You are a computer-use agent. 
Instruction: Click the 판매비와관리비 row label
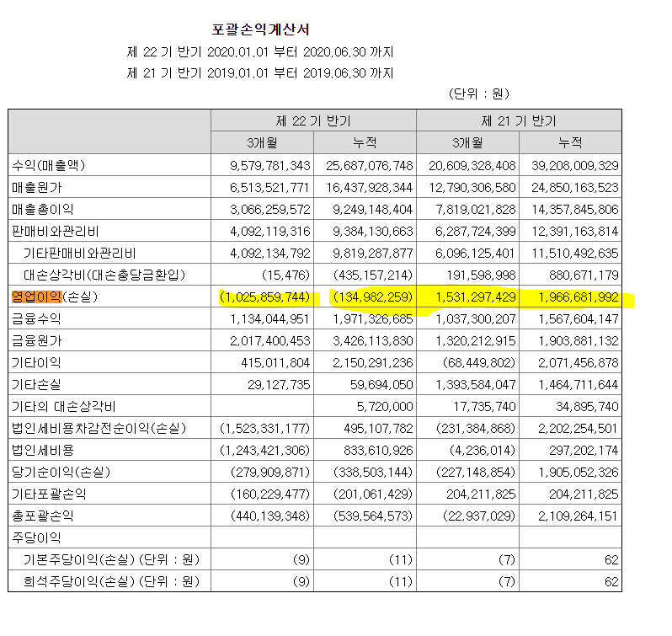[56, 231]
